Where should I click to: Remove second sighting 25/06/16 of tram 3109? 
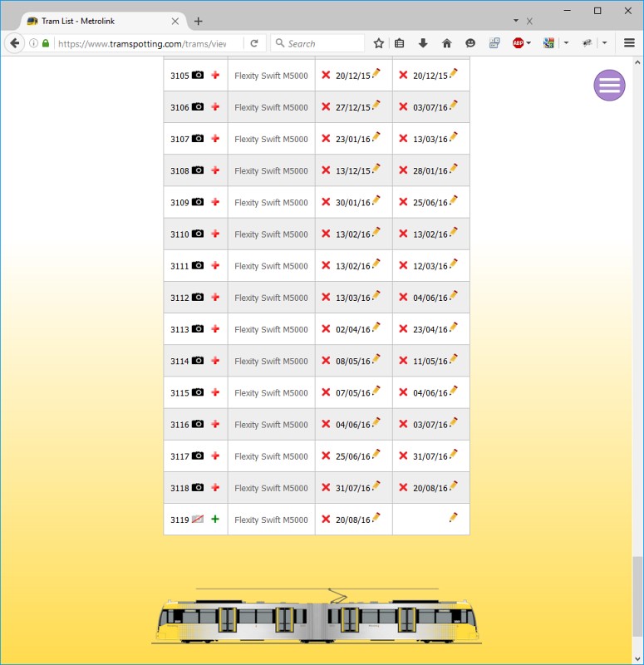(403, 202)
